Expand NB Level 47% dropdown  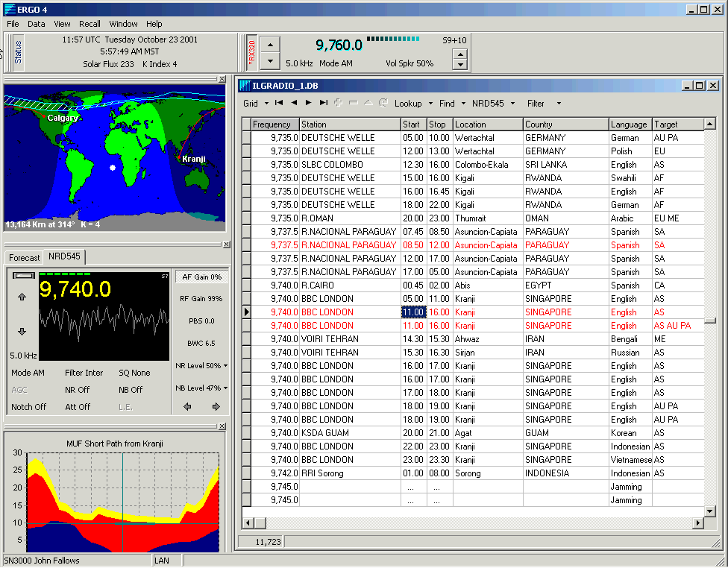(226, 388)
